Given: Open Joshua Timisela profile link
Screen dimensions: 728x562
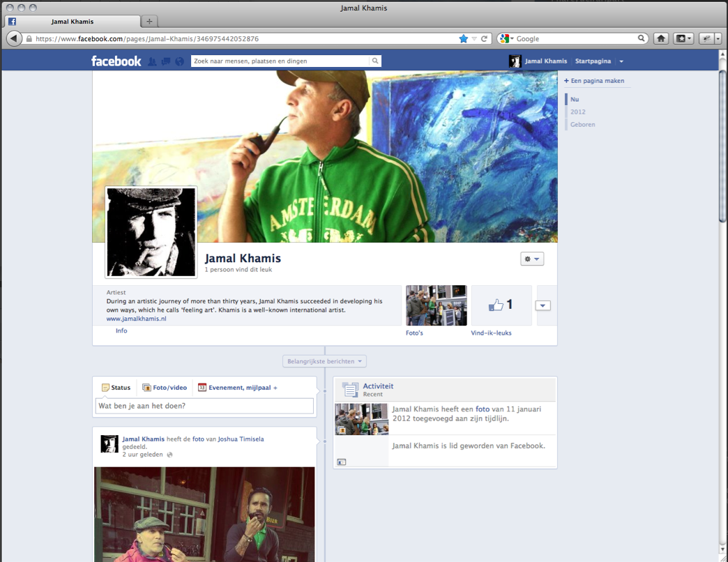Looking at the screenshot, I should point(241,439).
